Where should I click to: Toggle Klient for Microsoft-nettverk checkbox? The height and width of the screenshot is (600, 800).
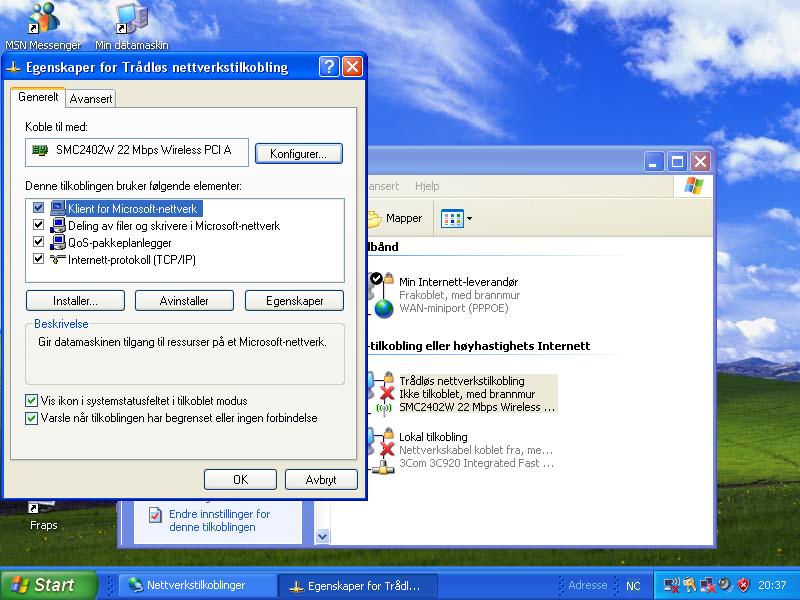pyautogui.click(x=38, y=207)
